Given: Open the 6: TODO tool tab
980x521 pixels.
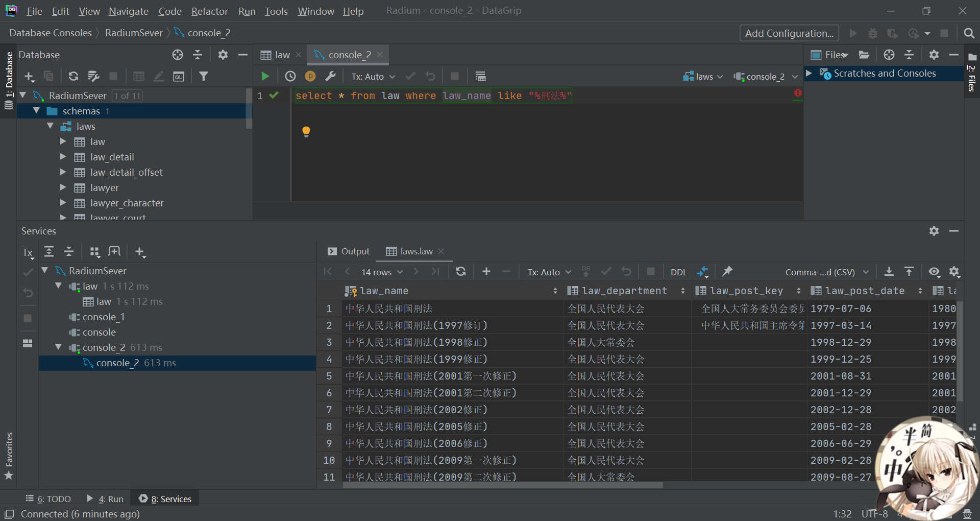Looking at the screenshot, I should click(x=48, y=499).
